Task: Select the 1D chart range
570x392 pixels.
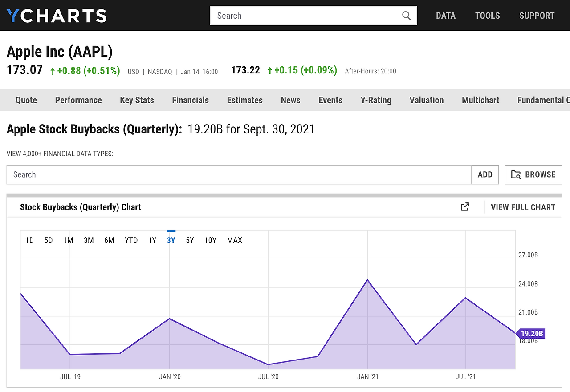Action: coord(29,240)
